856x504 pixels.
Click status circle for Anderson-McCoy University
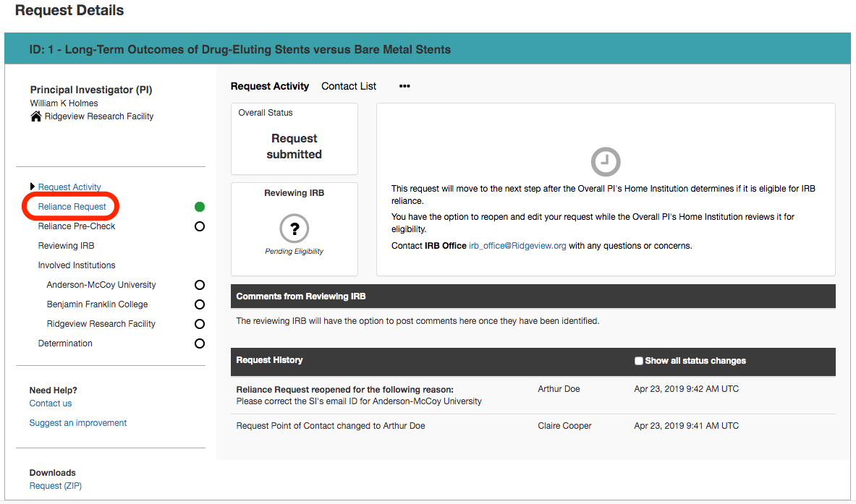tap(200, 285)
